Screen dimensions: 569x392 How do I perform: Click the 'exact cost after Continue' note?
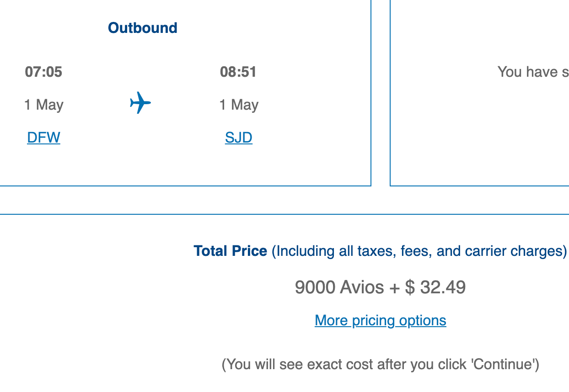click(x=381, y=364)
